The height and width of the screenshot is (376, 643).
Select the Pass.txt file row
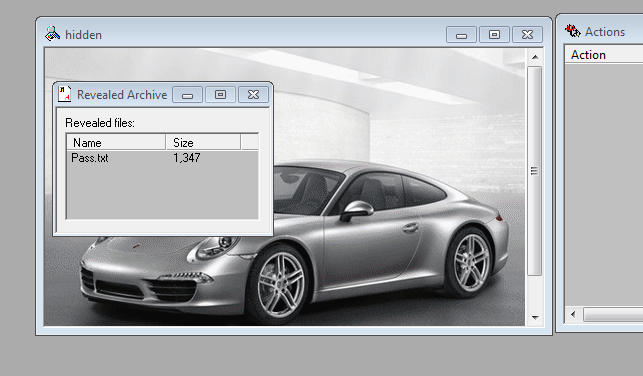point(162,158)
